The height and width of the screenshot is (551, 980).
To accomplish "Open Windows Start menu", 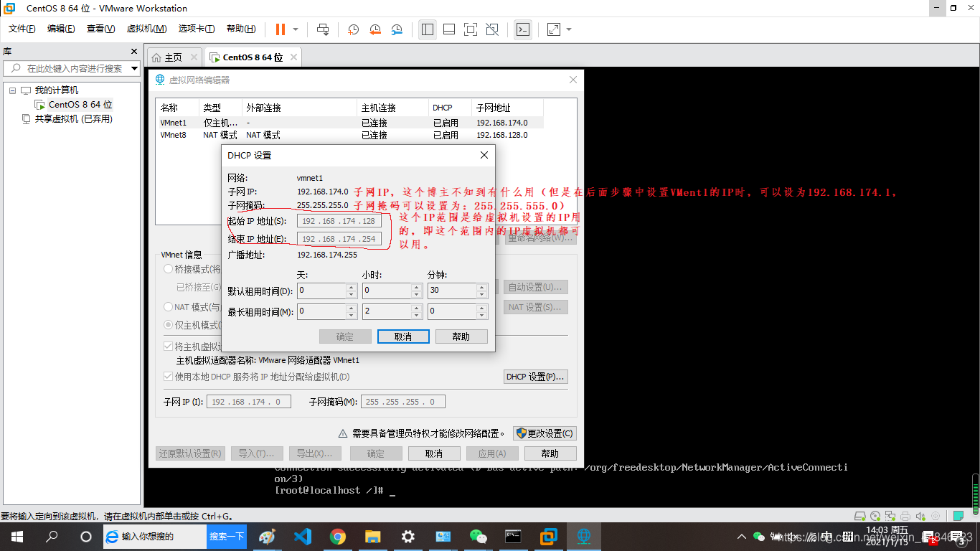I will (x=17, y=536).
